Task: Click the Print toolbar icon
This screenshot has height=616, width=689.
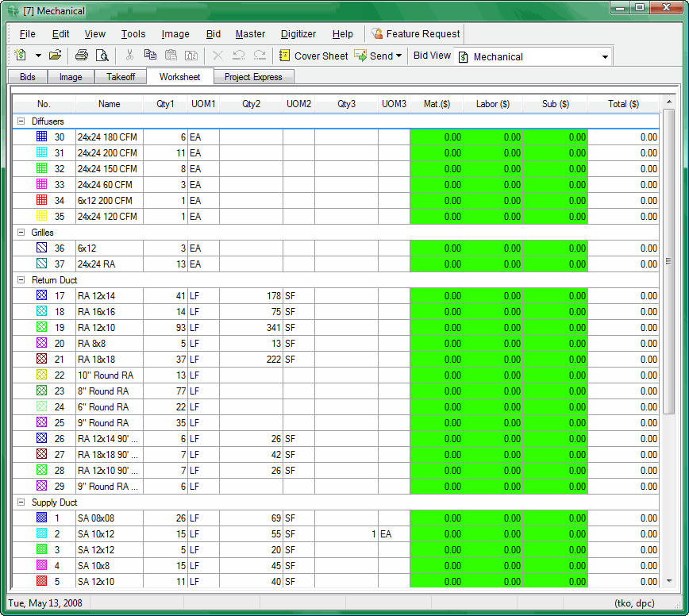Action: [x=82, y=56]
